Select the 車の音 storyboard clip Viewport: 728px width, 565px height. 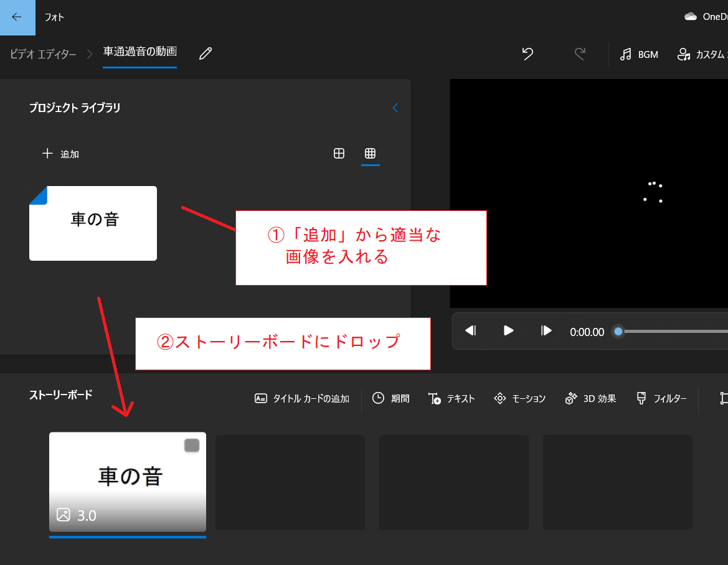128,482
